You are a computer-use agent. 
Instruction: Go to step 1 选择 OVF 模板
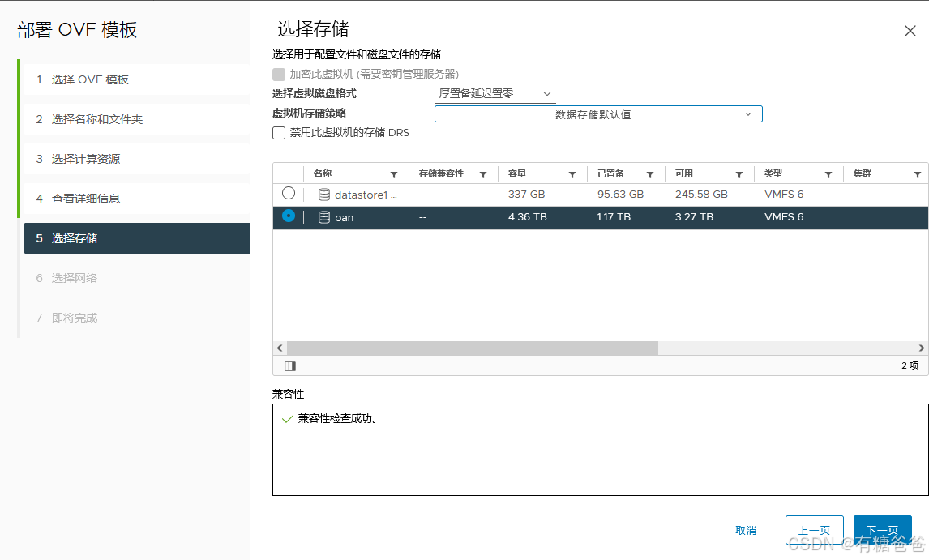tap(136, 79)
